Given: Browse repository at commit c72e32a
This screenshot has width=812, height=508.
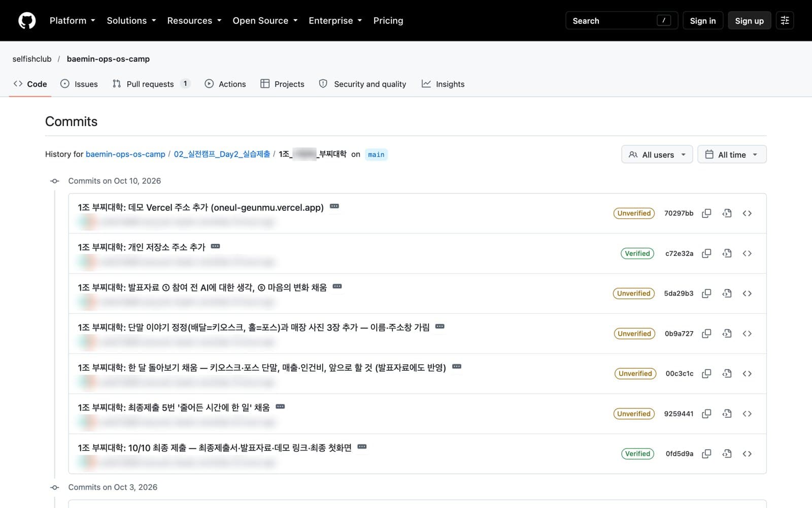Looking at the screenshot, I should pos(747,253).
